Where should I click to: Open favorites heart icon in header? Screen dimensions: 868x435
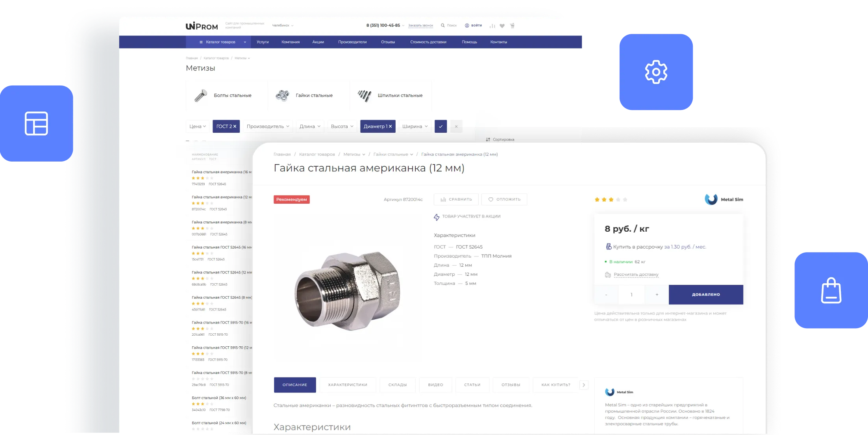[502, 26]
